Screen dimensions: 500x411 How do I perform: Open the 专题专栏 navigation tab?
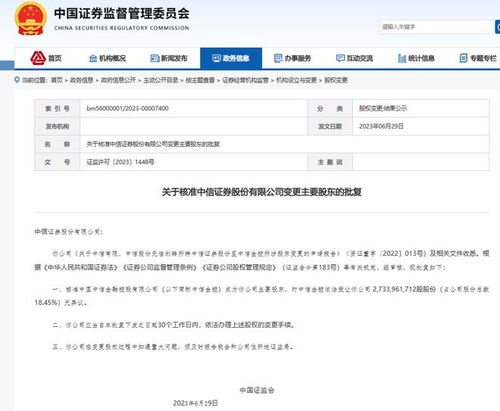(x=478, y=58)
